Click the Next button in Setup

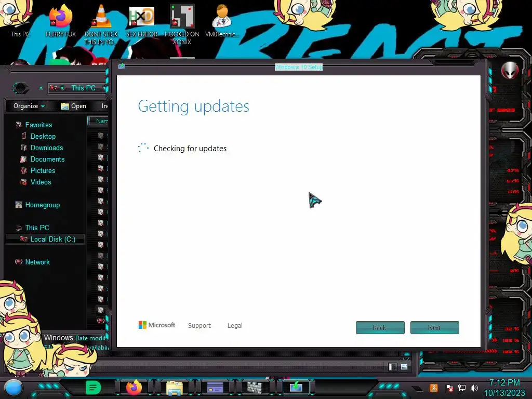[435, 327]
